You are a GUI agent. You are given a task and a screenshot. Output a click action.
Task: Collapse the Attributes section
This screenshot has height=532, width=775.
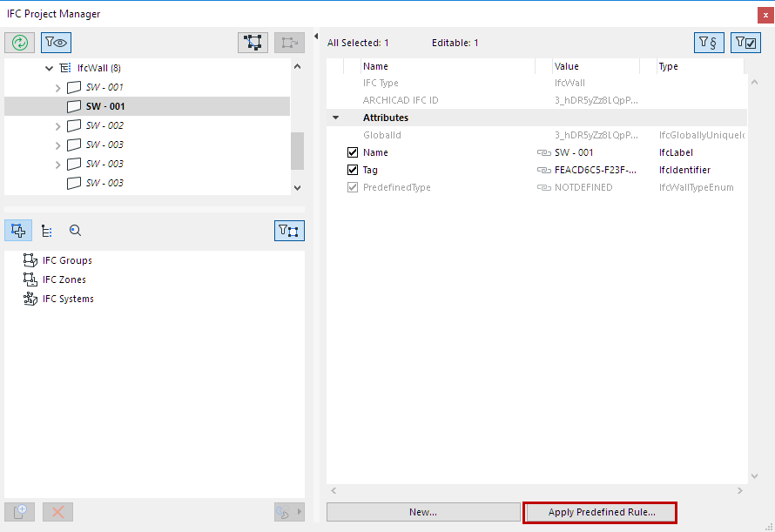336,118
